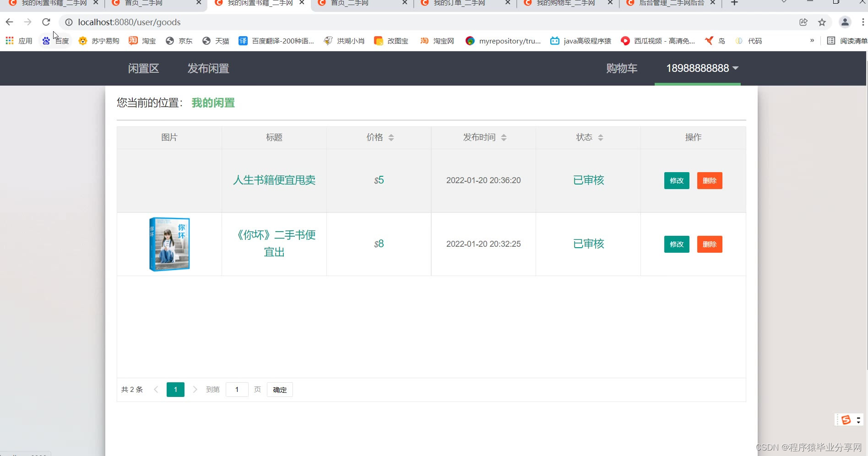Open the 洪湖小肖 bookmark

[x=344, y=41]
